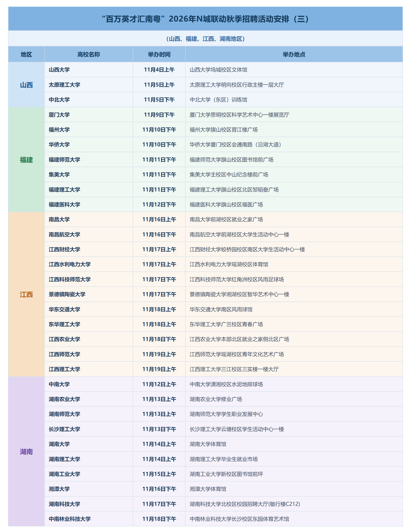Click the venue 福建理工大学旗山校区北区邹韬奋广场
The image size is (411, 532).
point(234,190)
